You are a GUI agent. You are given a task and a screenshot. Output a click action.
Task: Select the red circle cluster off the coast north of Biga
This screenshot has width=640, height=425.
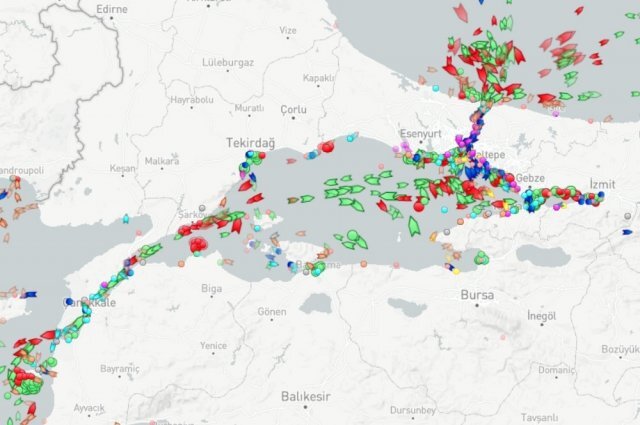pos(198,245)
